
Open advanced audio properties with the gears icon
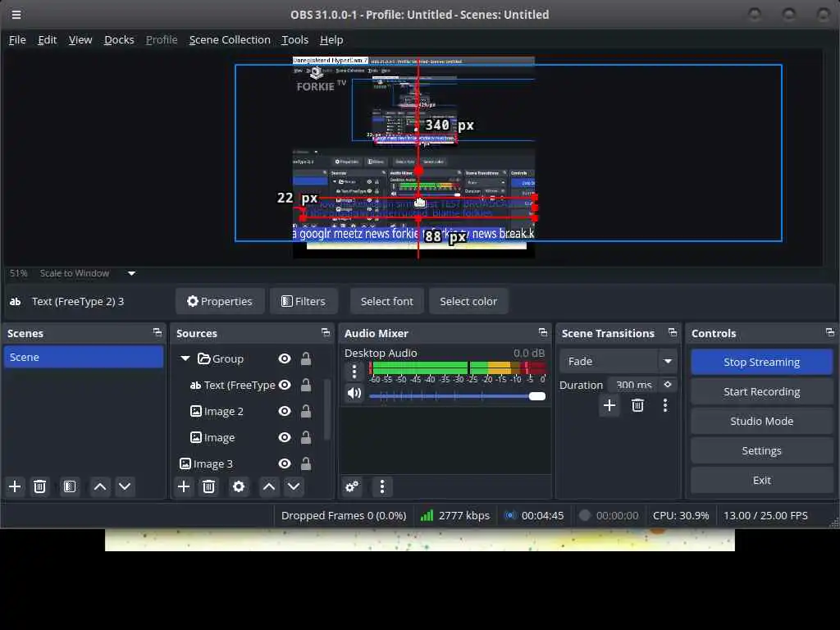coord(352,486)
